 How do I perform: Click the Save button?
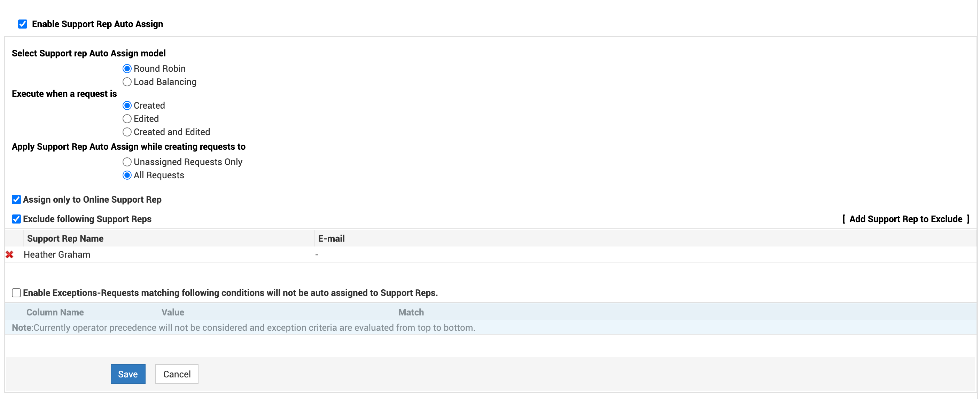pyautogui.click(x=128, y=374)
